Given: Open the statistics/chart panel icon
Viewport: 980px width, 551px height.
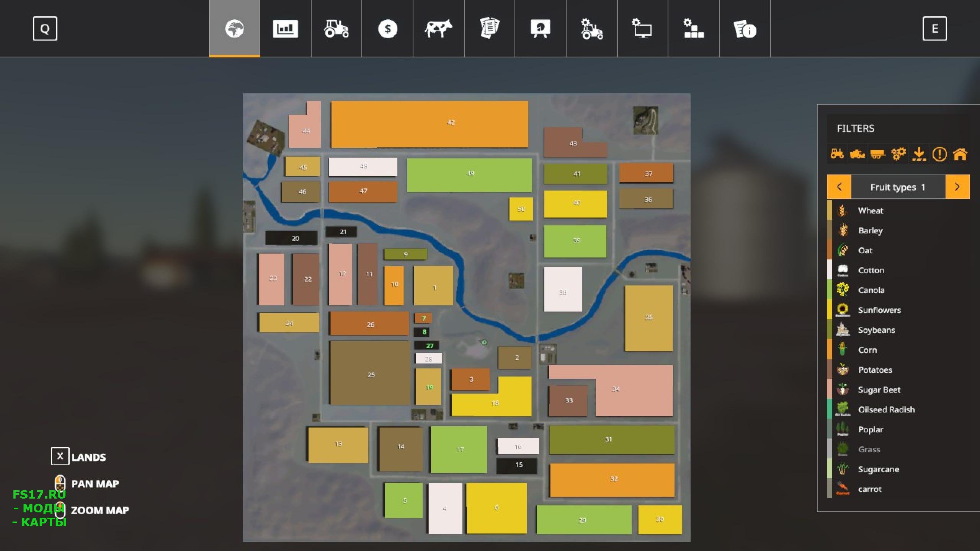Looking at the screenshot, I should pos(285,28).
